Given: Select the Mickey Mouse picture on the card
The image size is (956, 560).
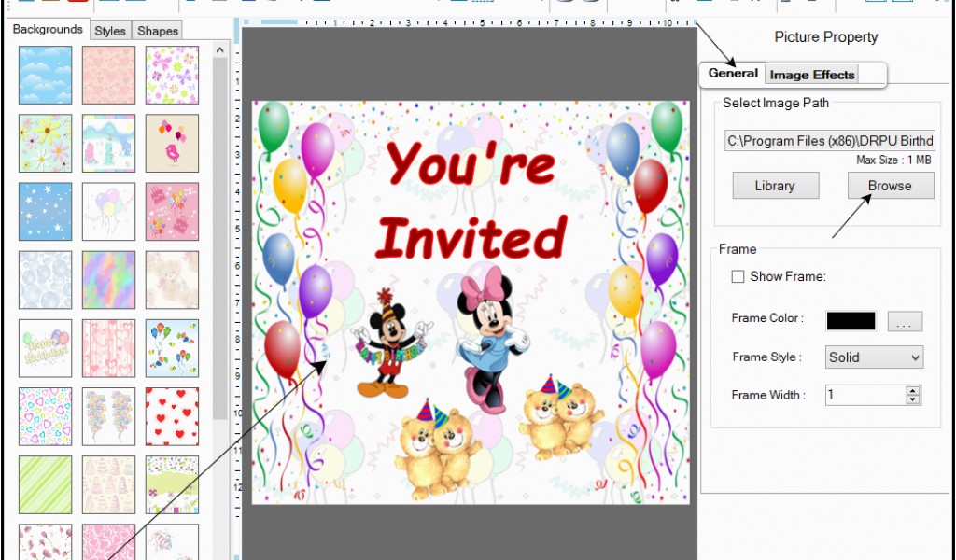Looking at the screenshot, I should [x=390, y=344].
